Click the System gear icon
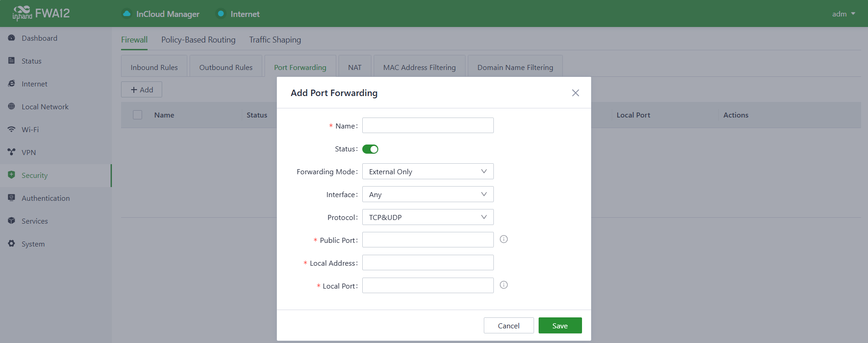Image resolution: width=868 pixels, height=343 pixels. [x=12, y=244]
